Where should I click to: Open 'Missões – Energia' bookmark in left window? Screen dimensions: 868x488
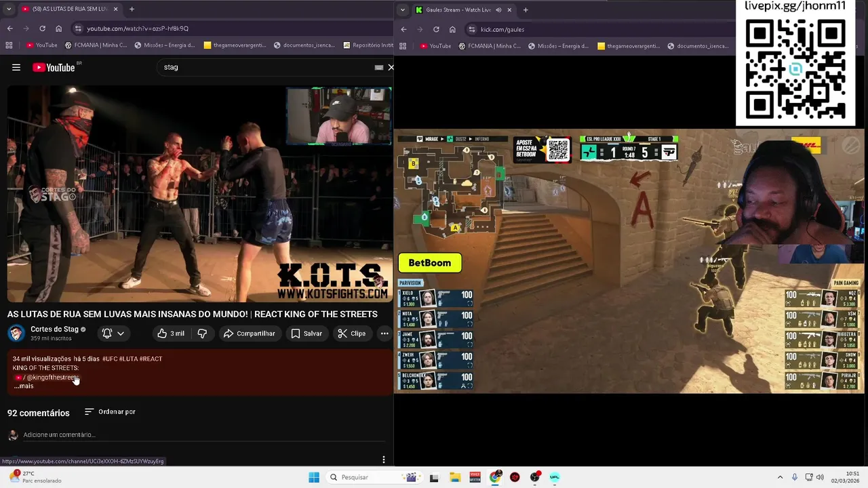165,45
